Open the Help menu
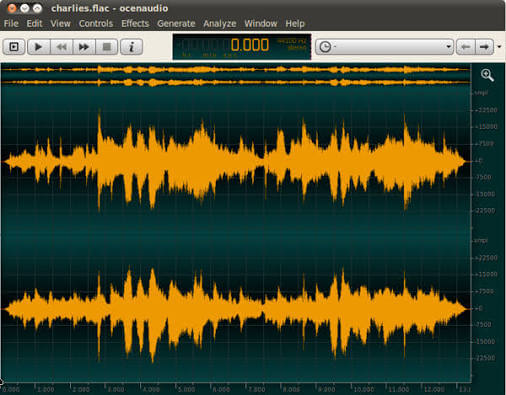This screenshot has height=395, width=506. pyautogui.click(x=295, y=24)
